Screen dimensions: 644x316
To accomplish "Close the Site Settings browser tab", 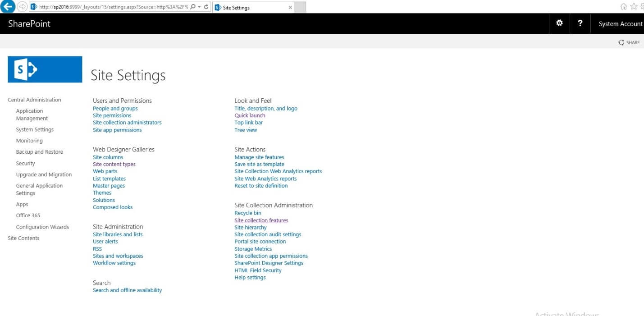I will 290,7.
